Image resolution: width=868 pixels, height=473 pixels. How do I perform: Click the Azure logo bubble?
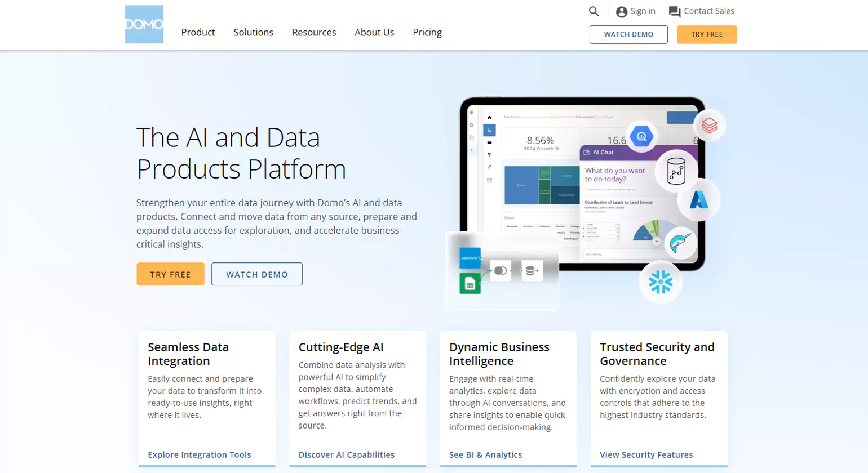(698, 200)
